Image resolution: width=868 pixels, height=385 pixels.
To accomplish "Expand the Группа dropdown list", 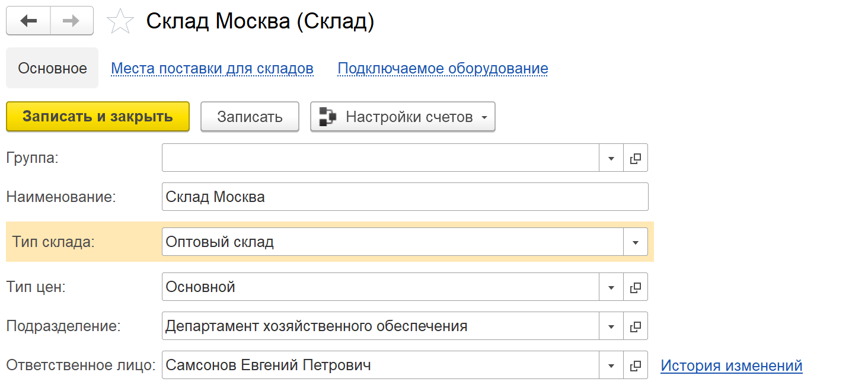I will point(611,158).
